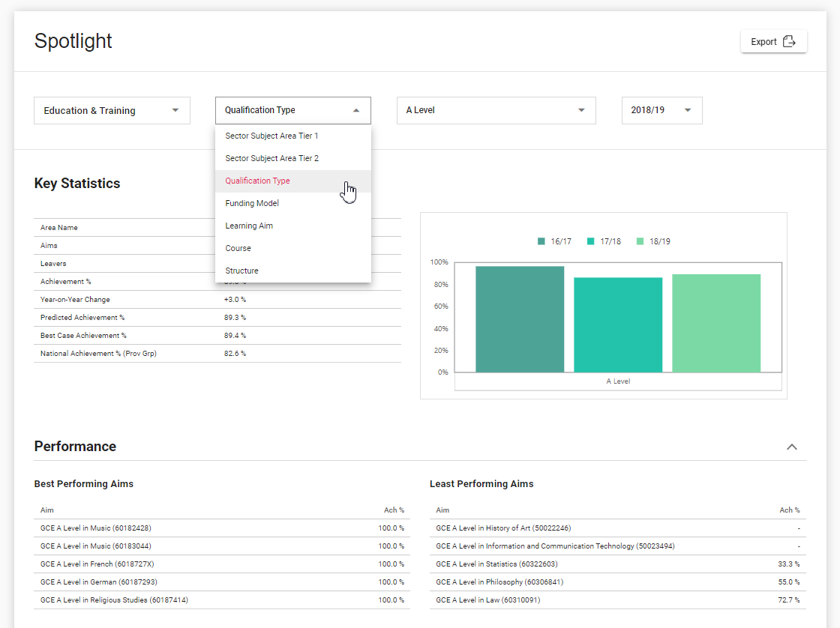Click the 72.7 % Law value
The image size is (840, 628).
tap(788, 600)
